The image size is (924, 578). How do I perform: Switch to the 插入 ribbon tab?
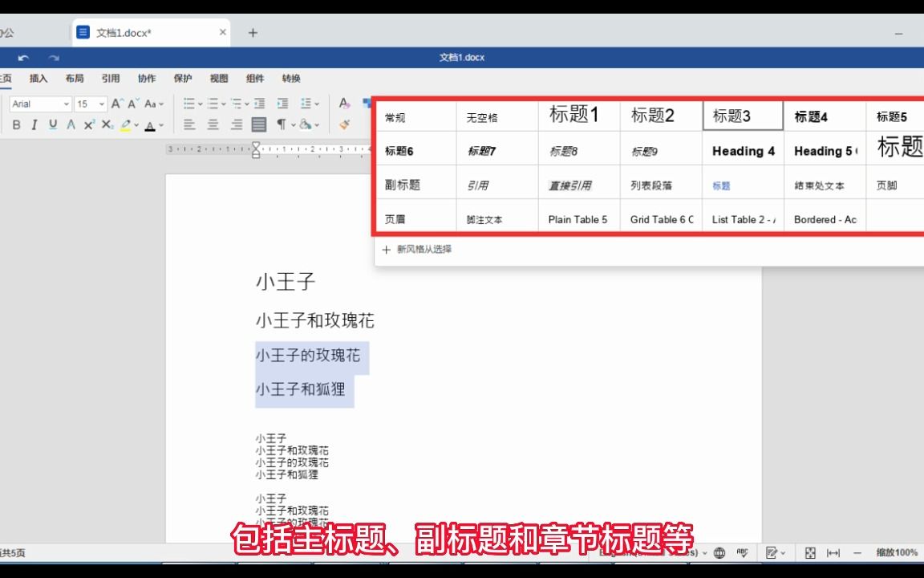click(38, 78)
